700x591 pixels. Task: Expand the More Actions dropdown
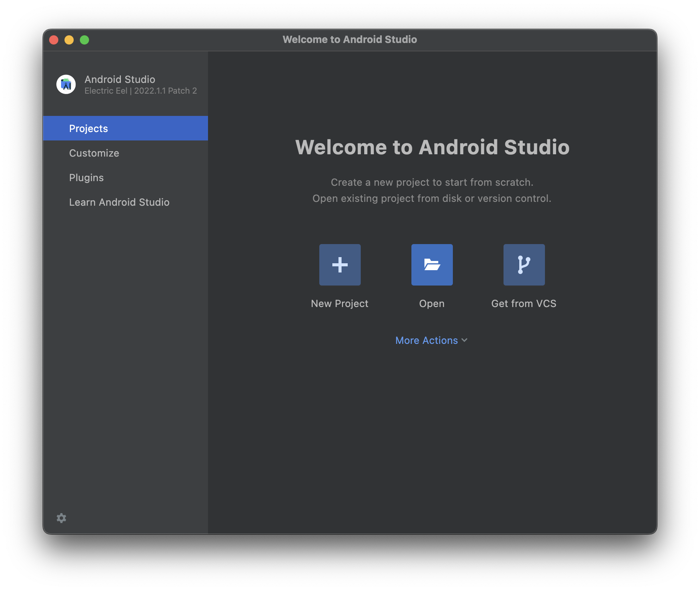[x=431, y=340]
